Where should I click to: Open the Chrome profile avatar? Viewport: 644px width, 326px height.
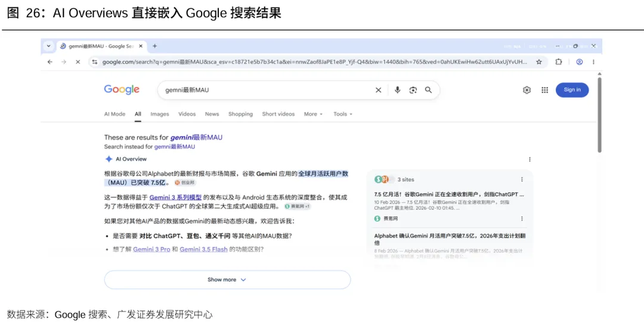click(x=580, y=62)
